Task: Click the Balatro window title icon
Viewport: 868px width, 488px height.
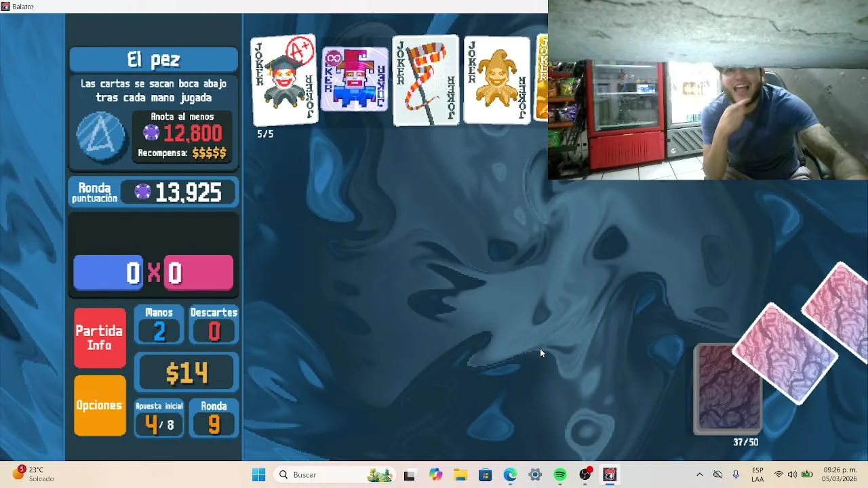Action: pos(5,6)
